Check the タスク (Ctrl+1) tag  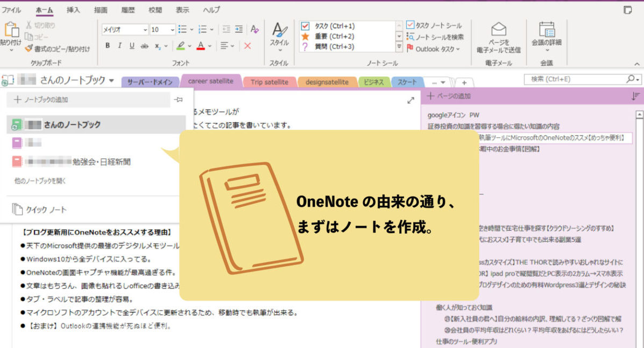(334, 26)
